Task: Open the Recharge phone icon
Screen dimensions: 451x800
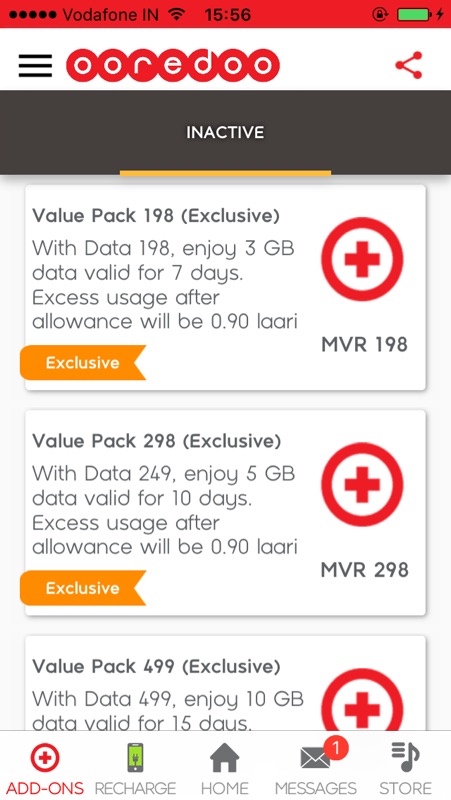Action: point(135,758)
